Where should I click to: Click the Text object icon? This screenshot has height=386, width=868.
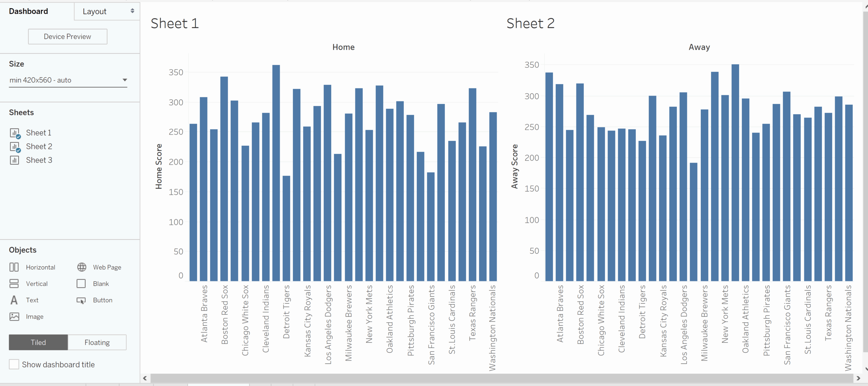[x=14, y=300]
